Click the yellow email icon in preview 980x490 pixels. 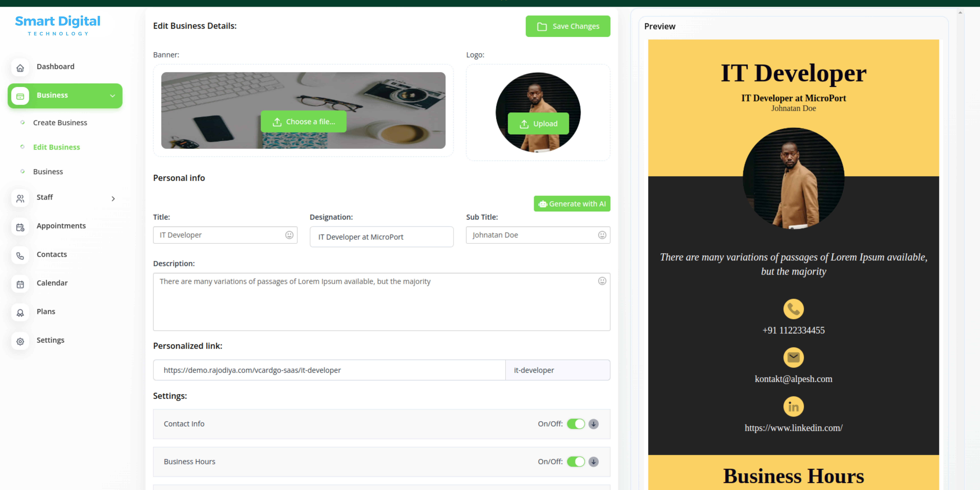[793, 357]
